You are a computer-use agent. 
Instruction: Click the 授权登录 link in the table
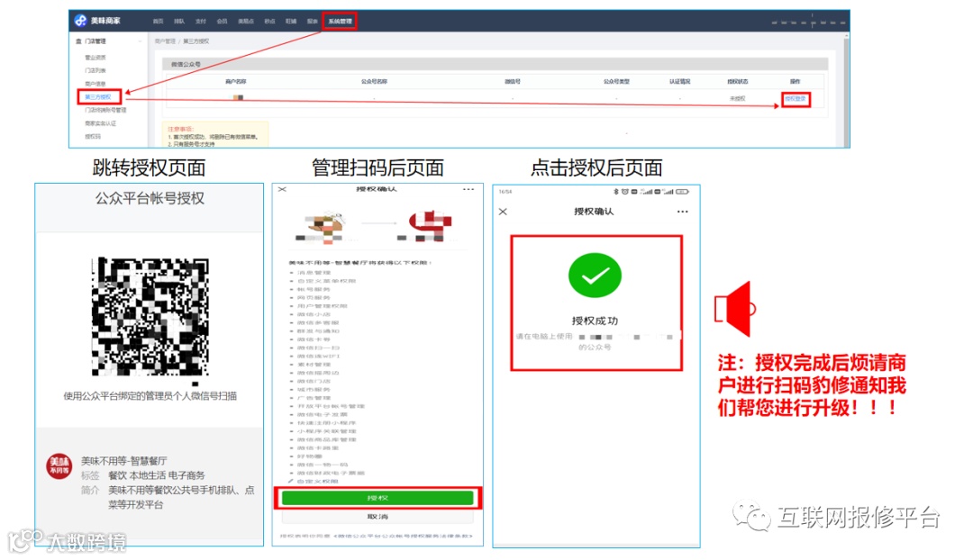pyautogui.click(x=796, y=99)
